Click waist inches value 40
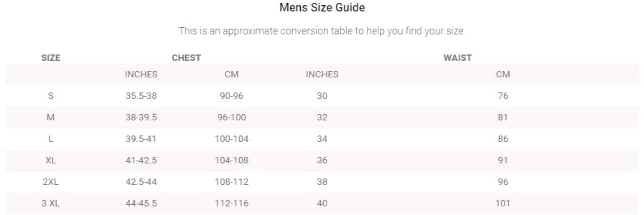 tap(322, 203)
